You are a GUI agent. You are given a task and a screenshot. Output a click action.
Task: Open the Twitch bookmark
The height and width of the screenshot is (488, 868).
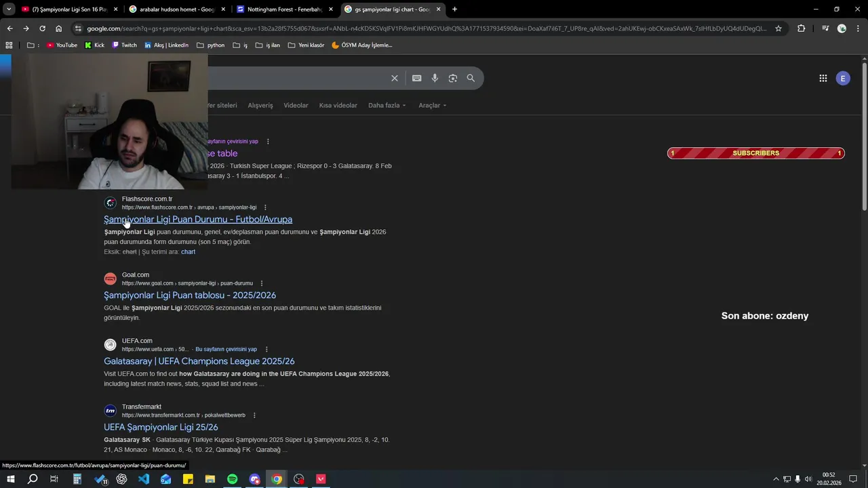click(x=124, y=45)
